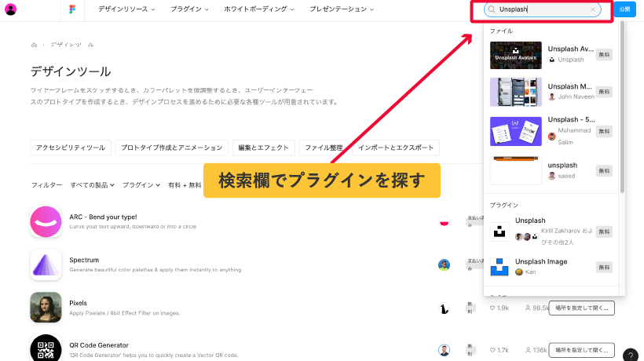The width and height of the screenshot is (644, 361).
Task: Click 場所を指定して開く for QR Code Generator
Action: [582, 350]
